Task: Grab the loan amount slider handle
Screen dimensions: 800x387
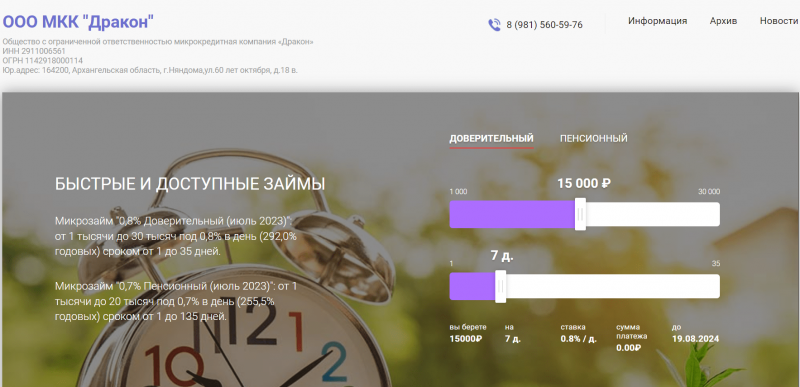Action: click(580, 214)
